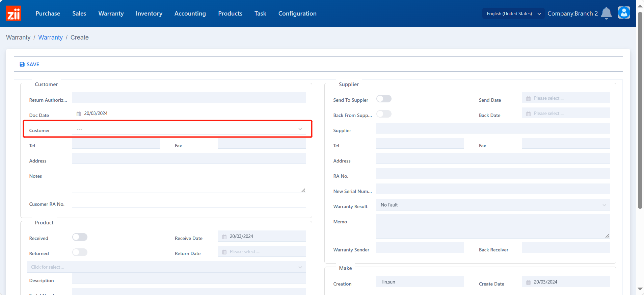Open the Customer dropdown
Image resolution: width=644 pixels, height=295 pixels.
(x=189, y=129)
